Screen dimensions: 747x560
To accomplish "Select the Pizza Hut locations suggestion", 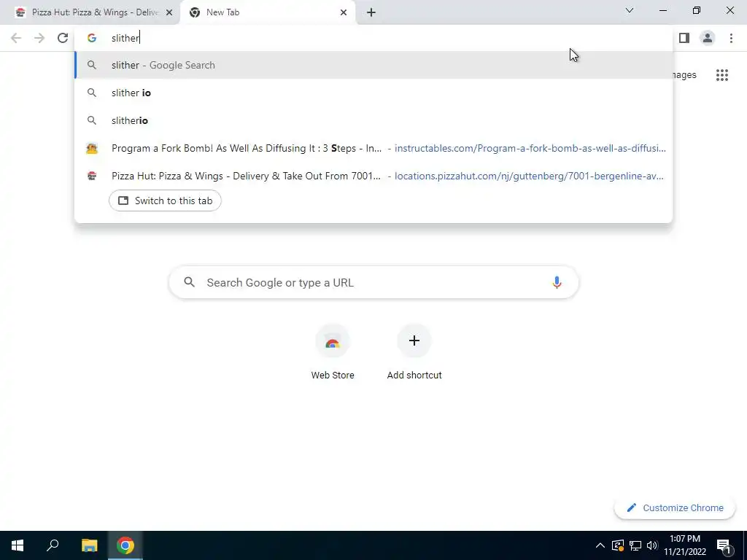I will (x=373, y=176).
